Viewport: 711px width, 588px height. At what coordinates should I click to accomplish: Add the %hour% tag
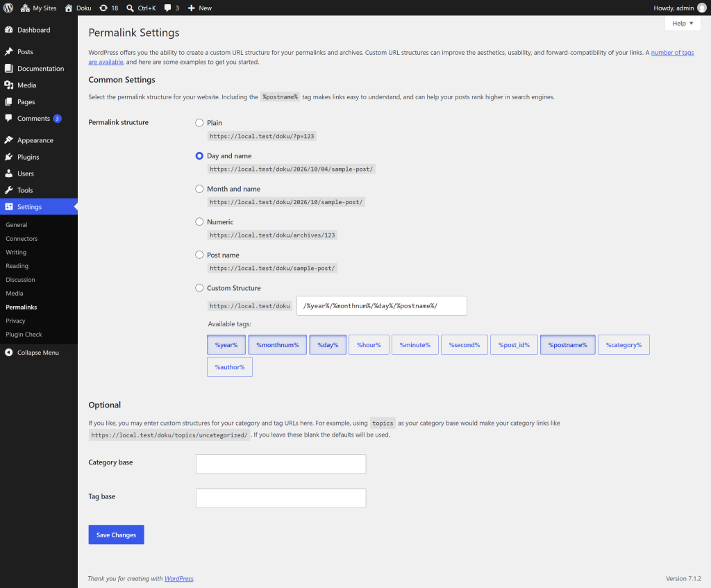pos(369,344)
